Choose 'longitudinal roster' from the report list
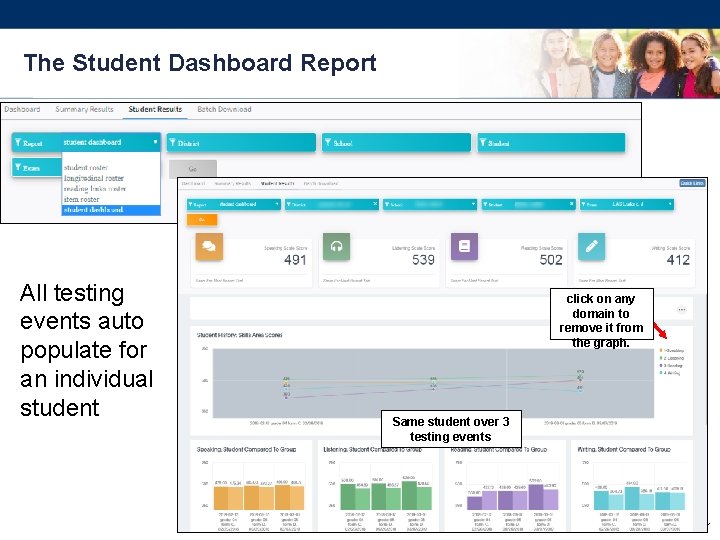Viewport: 720px width, 540px height. (94, 178)
